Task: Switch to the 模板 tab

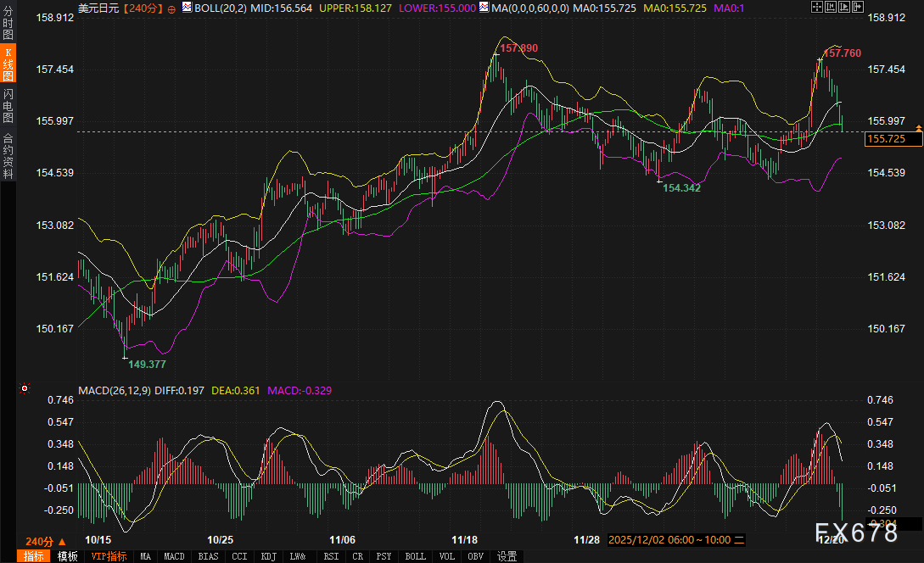Action: pos(68,556)
